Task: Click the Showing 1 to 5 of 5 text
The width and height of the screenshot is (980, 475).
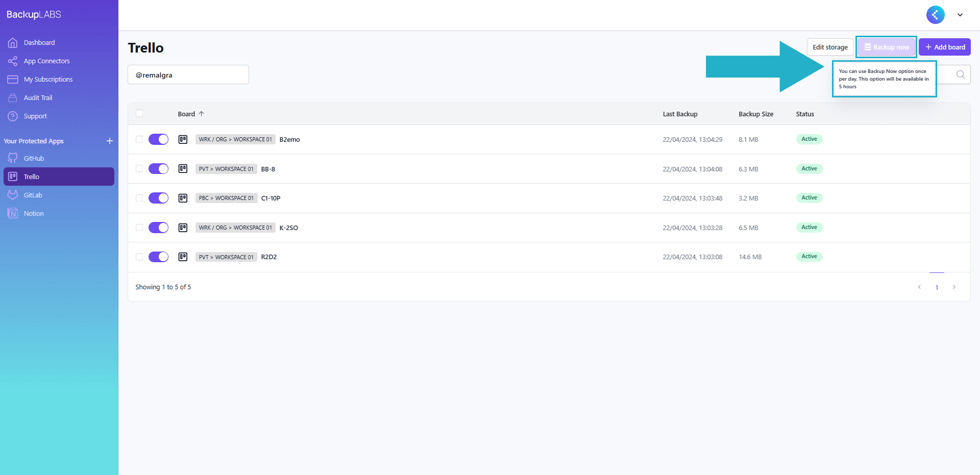Action: point(163,287)
